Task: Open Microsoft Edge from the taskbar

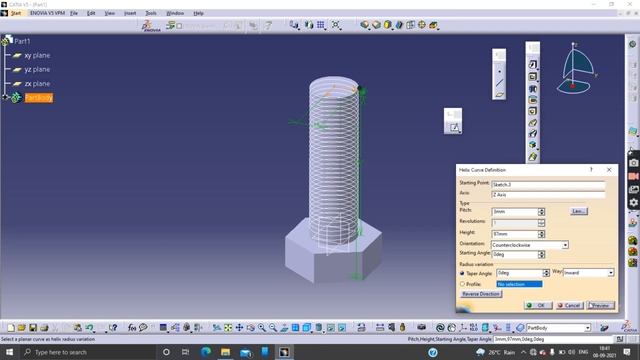Action: click(x=206, y=352)
